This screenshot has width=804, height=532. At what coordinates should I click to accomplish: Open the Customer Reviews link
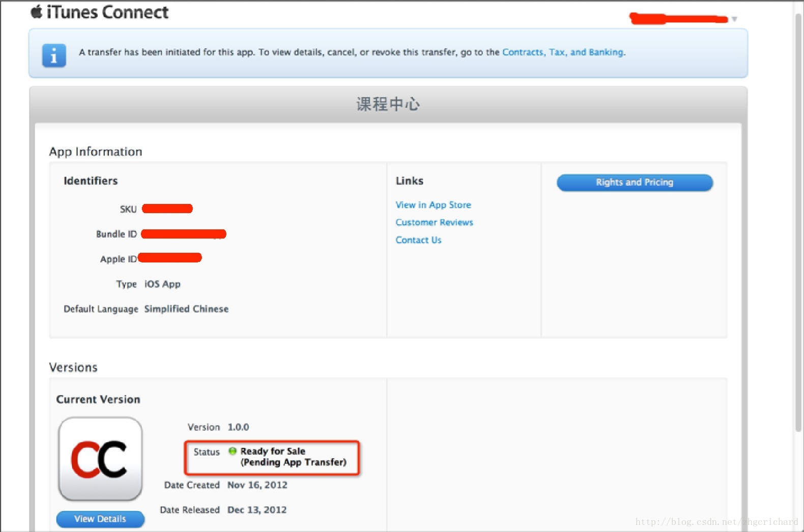(435, 222)
